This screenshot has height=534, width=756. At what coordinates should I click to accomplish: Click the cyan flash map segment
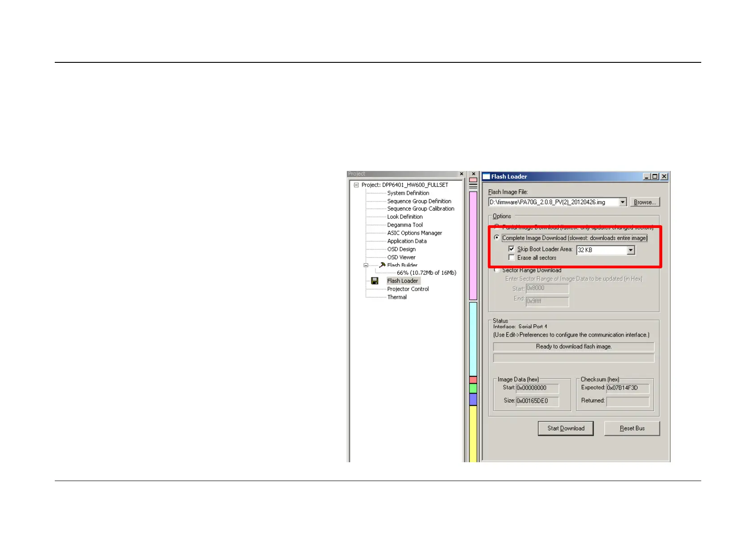[473, 339]
